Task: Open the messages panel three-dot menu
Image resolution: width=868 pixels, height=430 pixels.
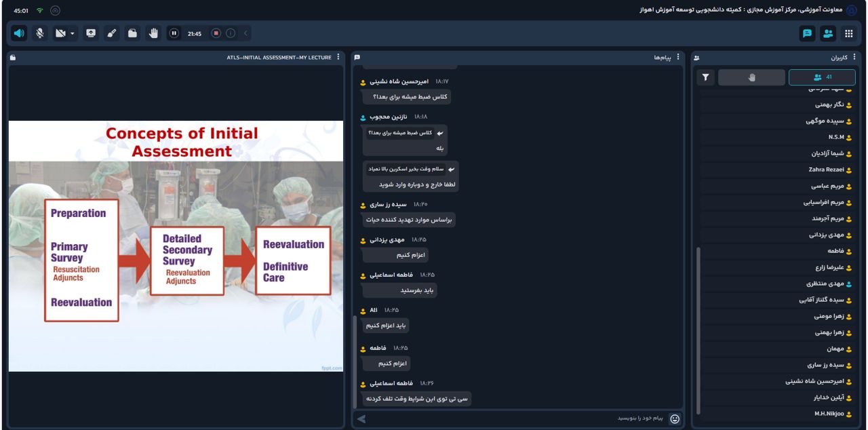Action: [x=678, y=58]
